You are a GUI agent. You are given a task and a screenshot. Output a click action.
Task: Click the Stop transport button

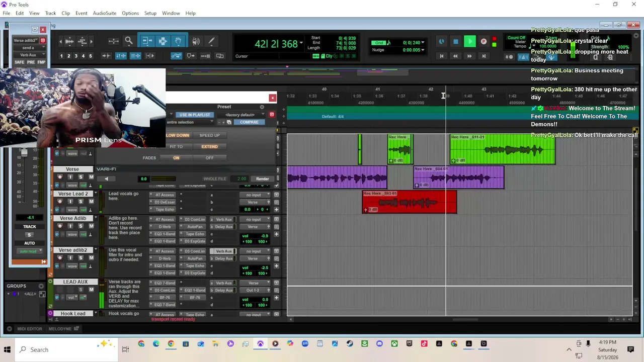[x=456, y=42]
